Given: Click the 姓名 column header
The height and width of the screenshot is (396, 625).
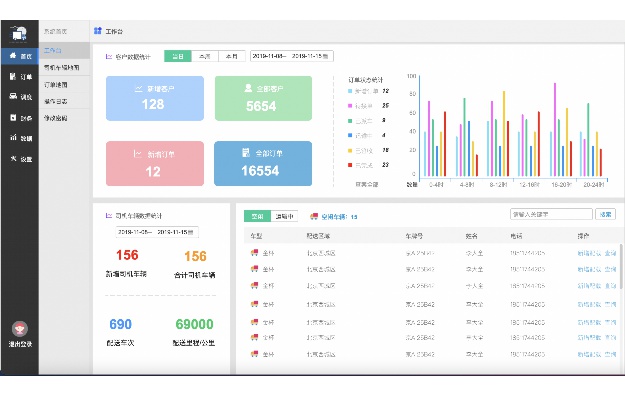Looking at the screenshot, I should tap(472, 236).
